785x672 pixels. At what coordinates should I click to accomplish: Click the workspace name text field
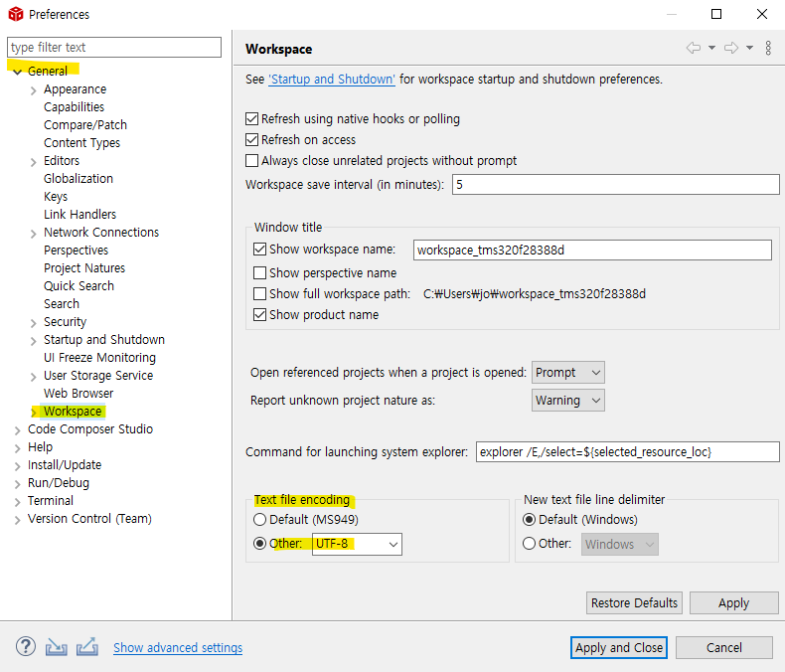coord(592,250)
